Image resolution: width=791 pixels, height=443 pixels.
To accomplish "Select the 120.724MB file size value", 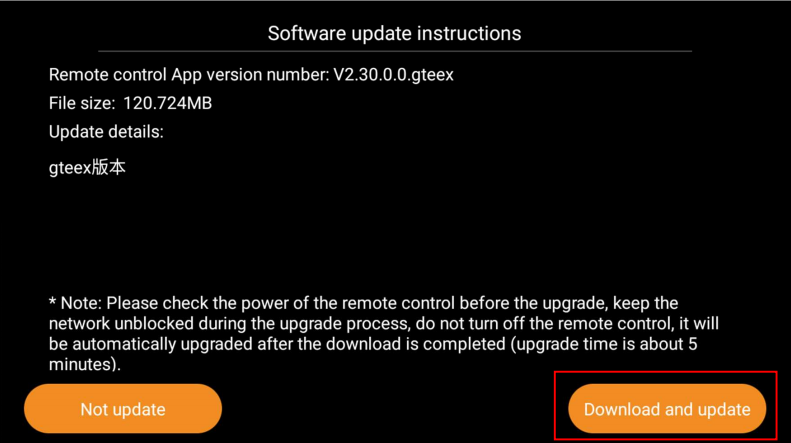I will 167,103.
